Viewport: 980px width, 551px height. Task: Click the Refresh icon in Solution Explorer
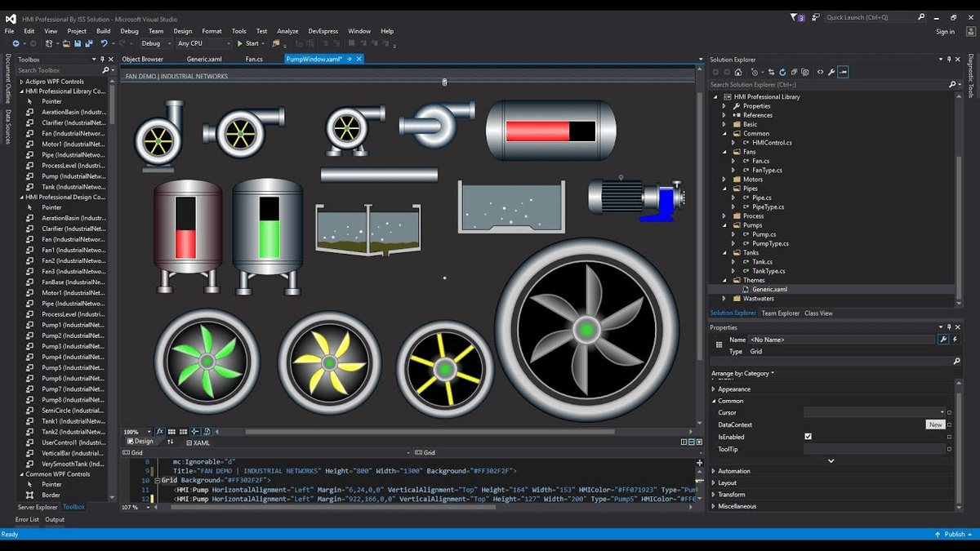(782, 72)
